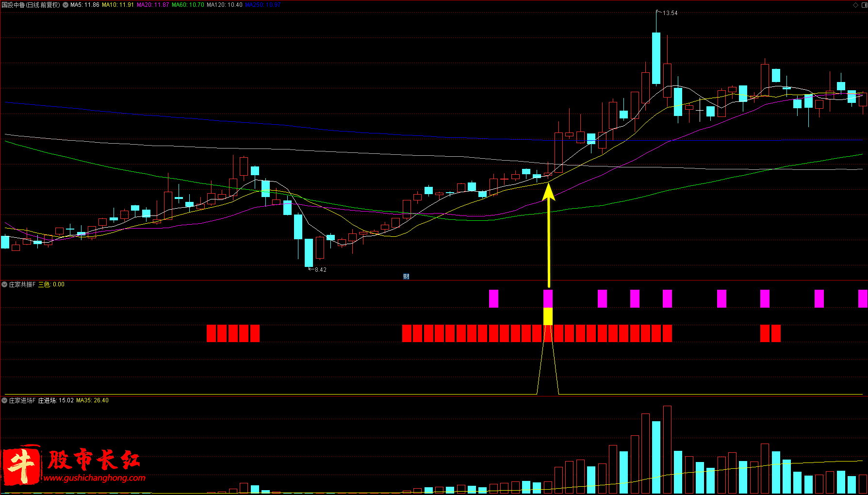This screenshot has height=495, width=868.
Task: Click the yellow signal block in 庄家共振F panel
Action: 548,316
